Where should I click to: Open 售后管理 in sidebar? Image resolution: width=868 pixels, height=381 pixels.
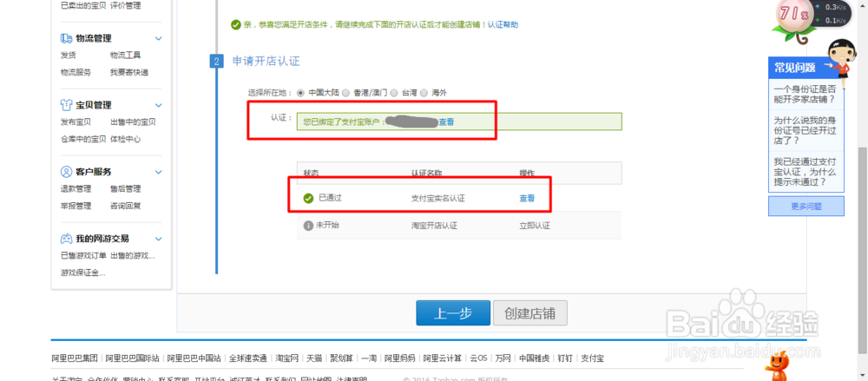coord(125,189)
